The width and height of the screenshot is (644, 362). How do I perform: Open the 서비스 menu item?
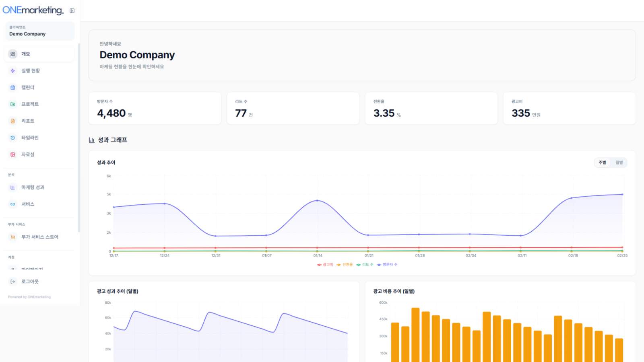click(28, 204)
